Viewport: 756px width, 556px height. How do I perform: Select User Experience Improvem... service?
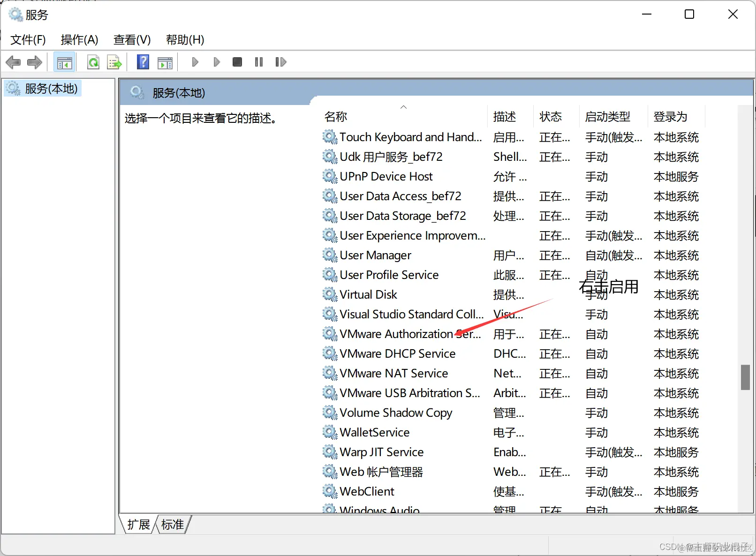click(413, 235)
